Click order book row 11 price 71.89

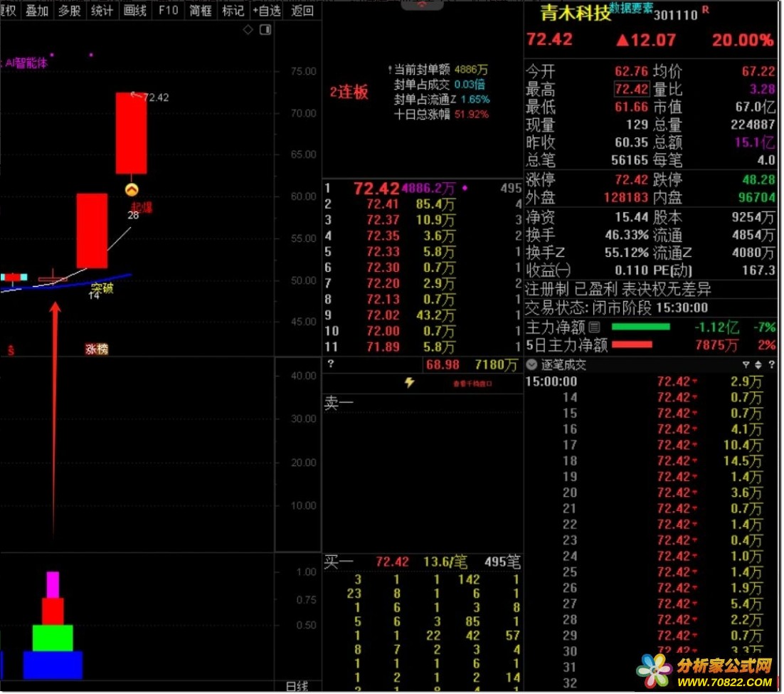[x=383, y=347]
